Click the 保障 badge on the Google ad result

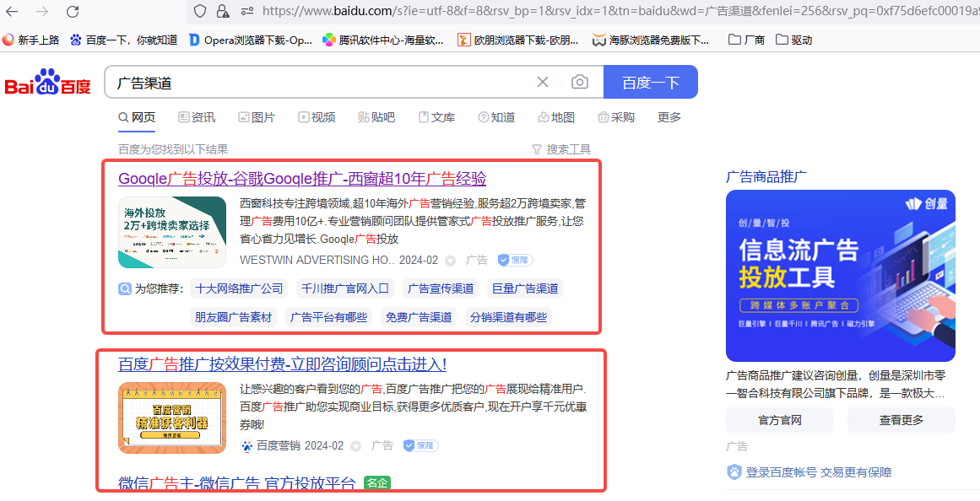click(x=513, y=260)
